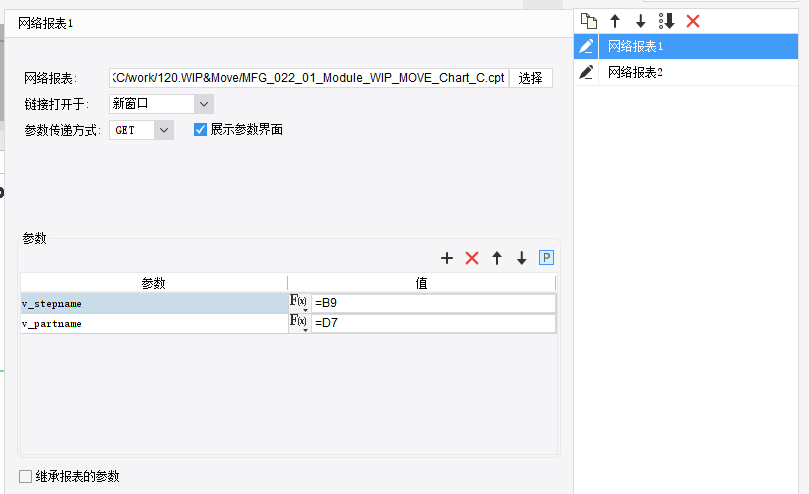Click the 选择 button to choose a report
This screenshot has height=494, width=809.
click(x=531, y=78)
